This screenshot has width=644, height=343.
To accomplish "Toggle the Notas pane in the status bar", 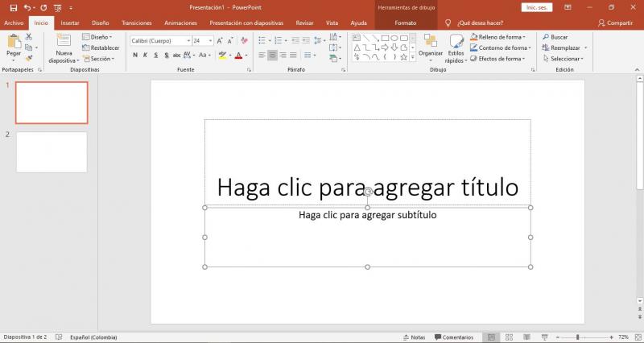I will (x=414, y=337).
